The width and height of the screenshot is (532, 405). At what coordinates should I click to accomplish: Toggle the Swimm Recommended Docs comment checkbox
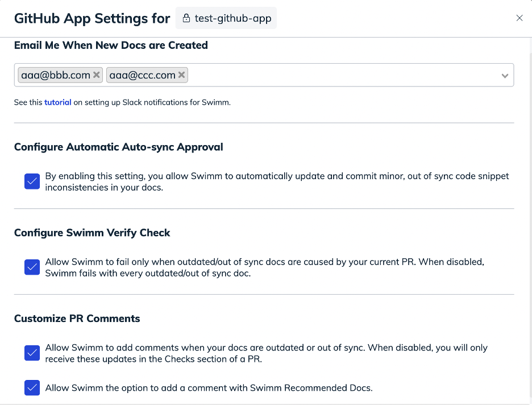point(32,388)
